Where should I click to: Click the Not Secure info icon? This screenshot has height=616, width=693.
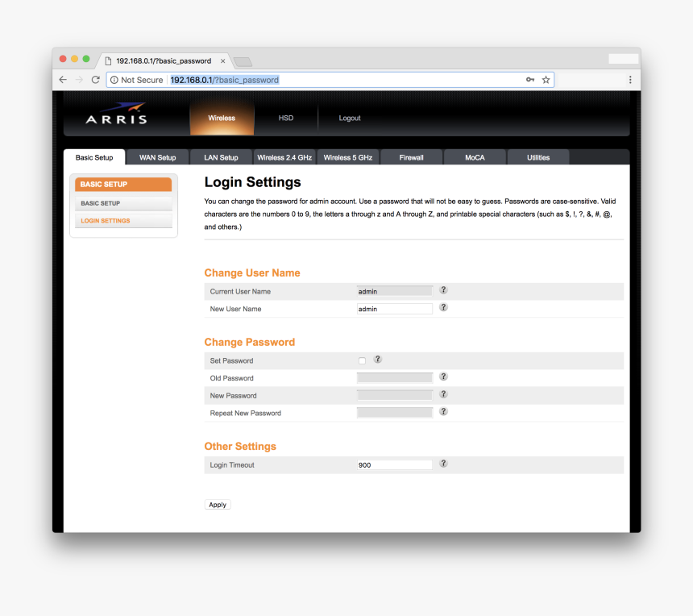[x=114, y=80]
